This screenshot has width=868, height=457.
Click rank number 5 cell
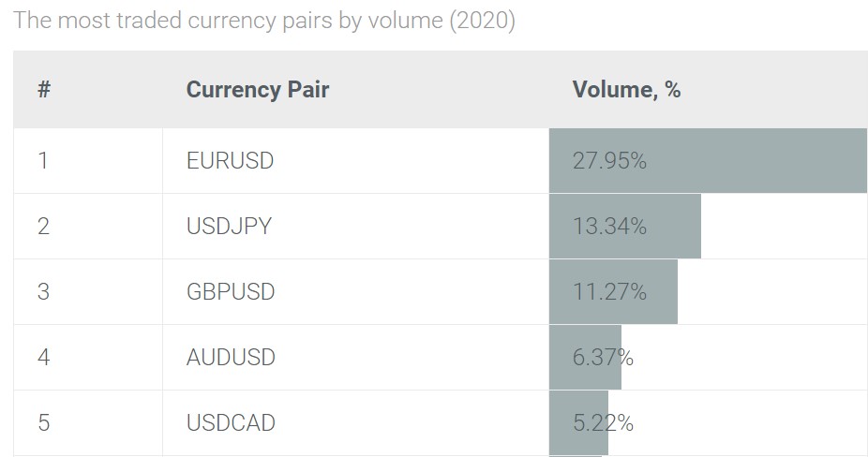[88, 422]
